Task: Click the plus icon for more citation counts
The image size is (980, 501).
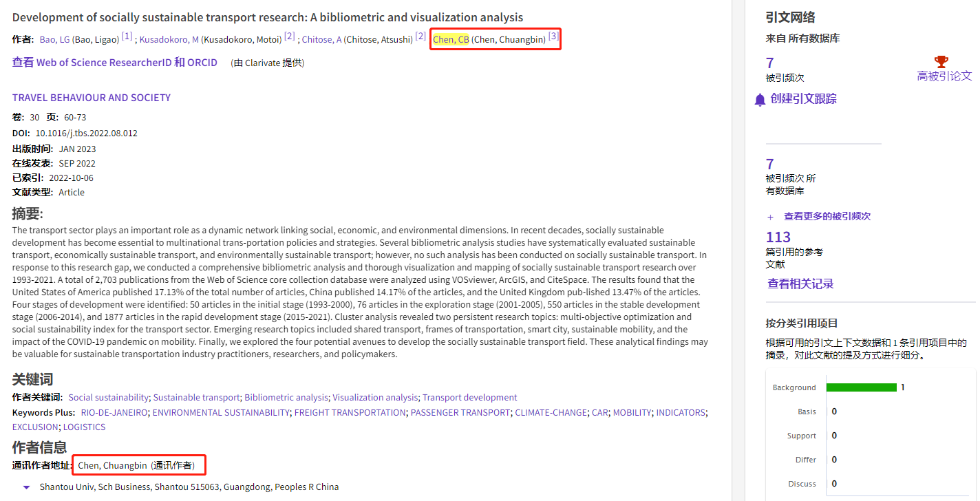Action: click(770, 216)
